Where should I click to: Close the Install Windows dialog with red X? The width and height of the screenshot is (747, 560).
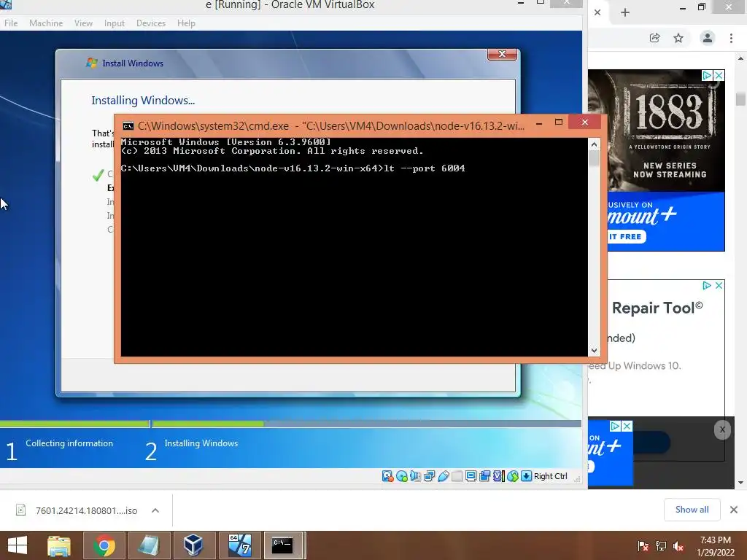[502, 54]
